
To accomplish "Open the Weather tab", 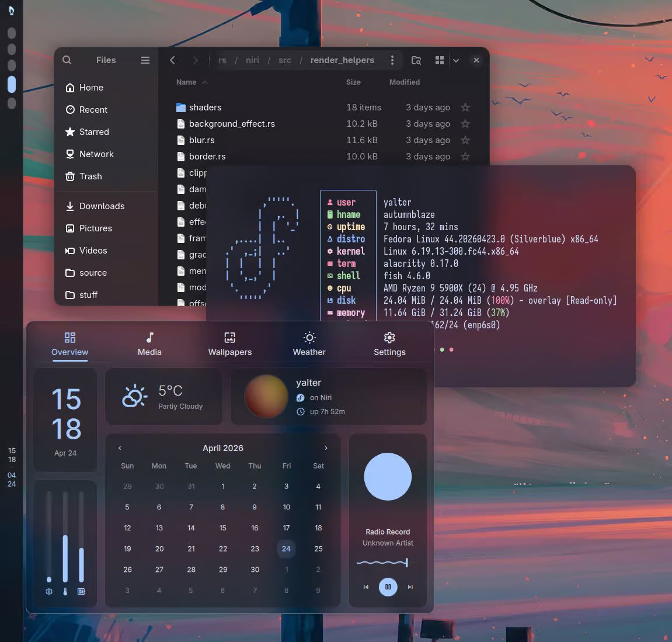I will tap(309, 344).
